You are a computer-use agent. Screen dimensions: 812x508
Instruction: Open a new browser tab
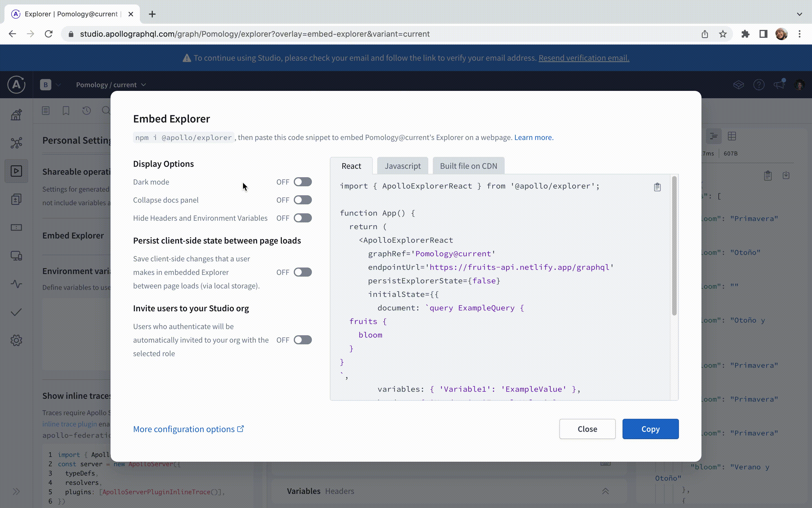click(152, 14)
